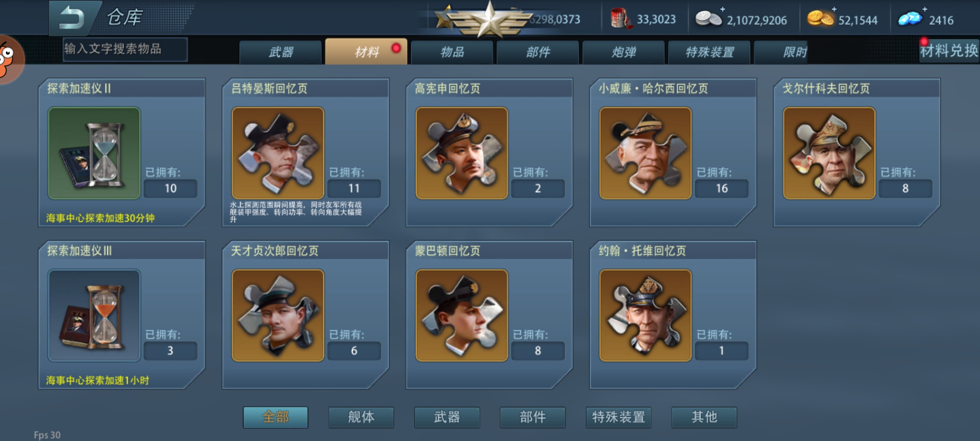Focus the 输入文字搜索物品 search field
980x441 pixels.
[x=125, y=49]
